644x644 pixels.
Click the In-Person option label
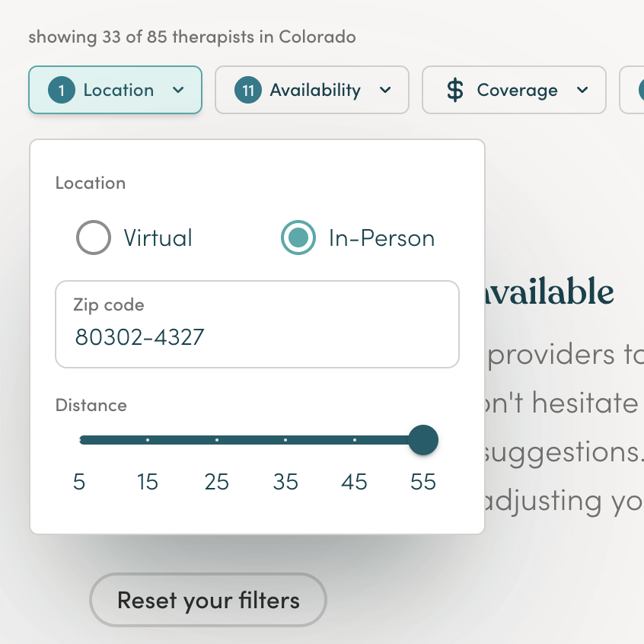[x=381, y=238]
